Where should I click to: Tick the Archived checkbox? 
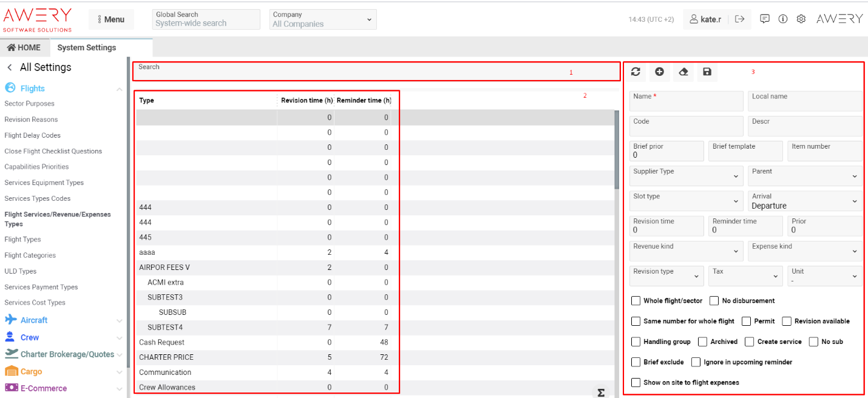click(x=703, y=342)
